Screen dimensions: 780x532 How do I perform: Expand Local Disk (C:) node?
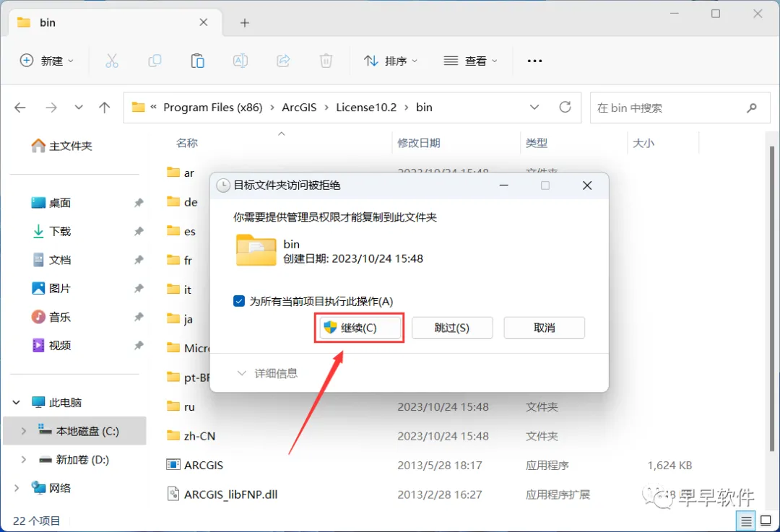(x=23, y=431)
